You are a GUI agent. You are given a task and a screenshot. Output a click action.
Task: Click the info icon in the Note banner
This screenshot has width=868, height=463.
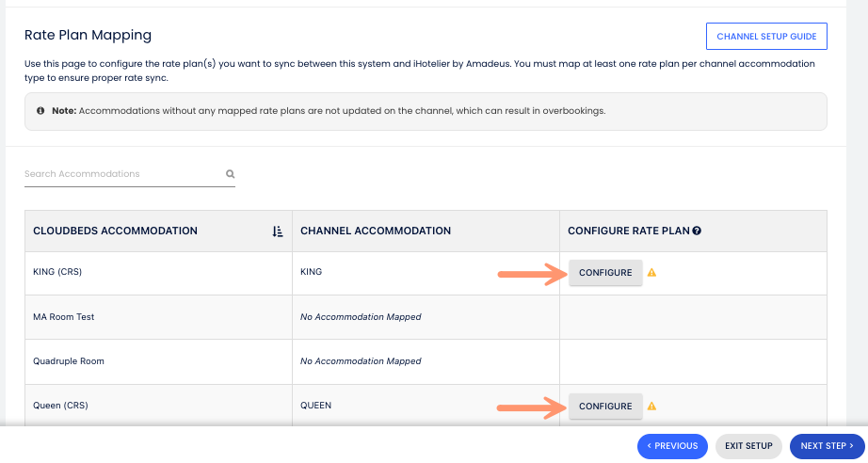pos(40,111)
